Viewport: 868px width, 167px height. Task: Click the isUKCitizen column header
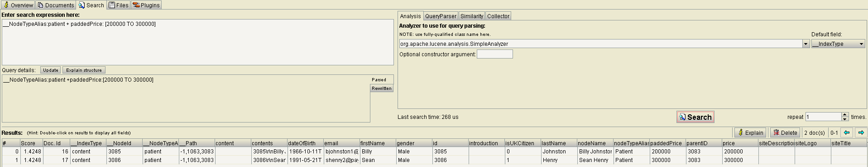pyautogui.click(x=523, y=143)
